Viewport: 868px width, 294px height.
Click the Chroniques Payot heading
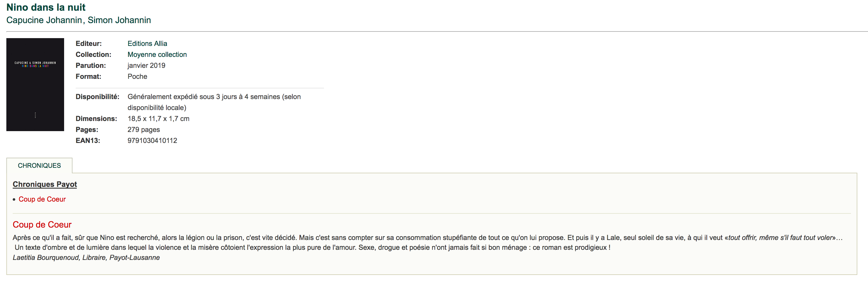coord(45,184)
